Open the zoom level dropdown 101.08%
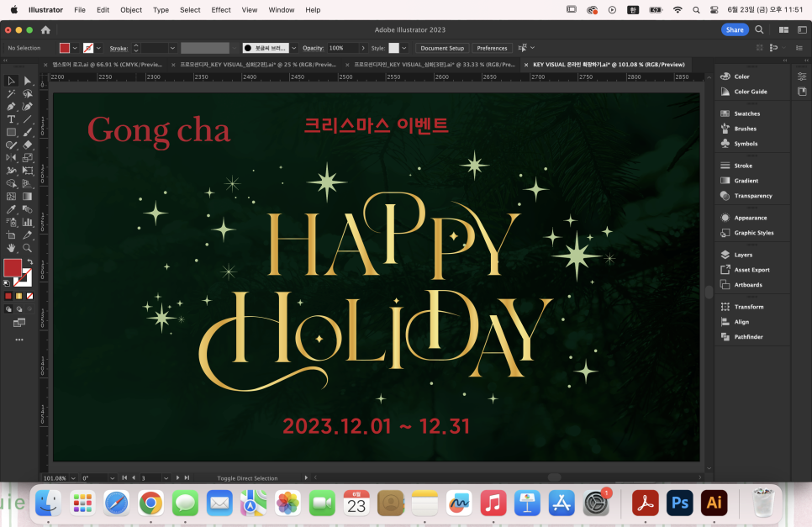Image resolution: width=812 pixels, height=527 pixels. tap(73, 477)
